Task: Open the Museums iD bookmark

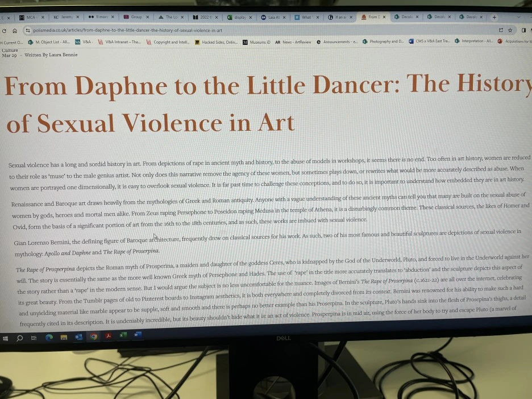Action: coord(256,43)
